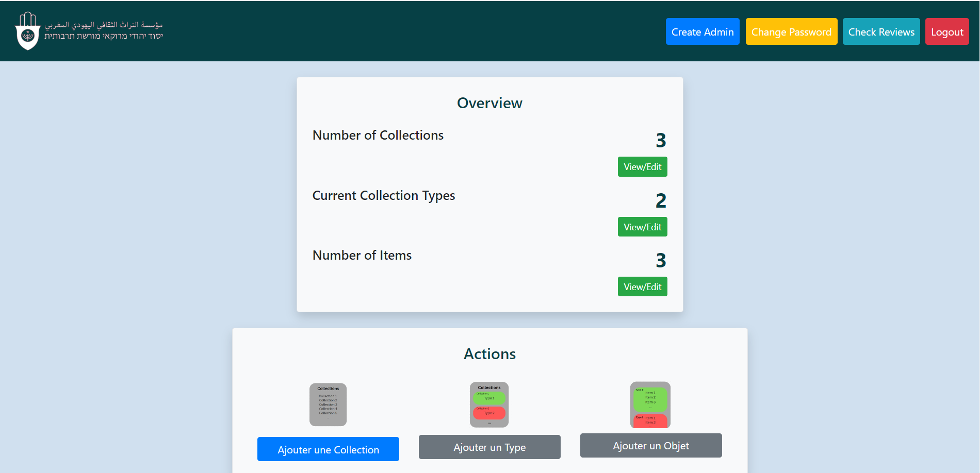
Task: Click View/Edit for Current Collection Types
Action: point(642,227)
